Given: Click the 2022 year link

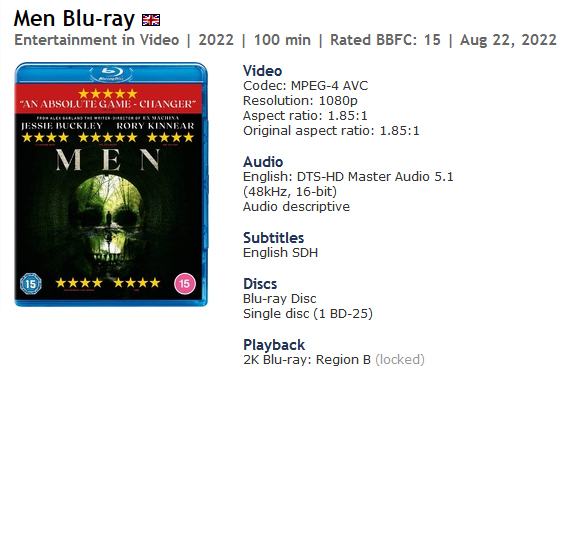Looking at the screenshot, I should 216,40.
